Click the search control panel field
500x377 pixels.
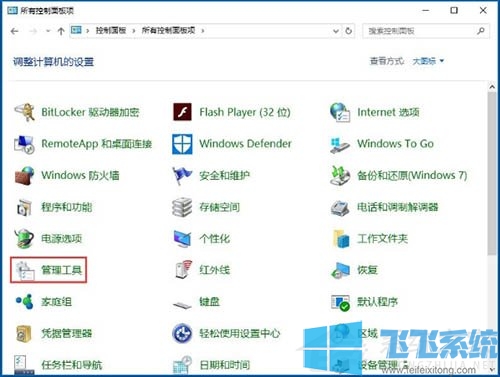(x=426, y=31)
